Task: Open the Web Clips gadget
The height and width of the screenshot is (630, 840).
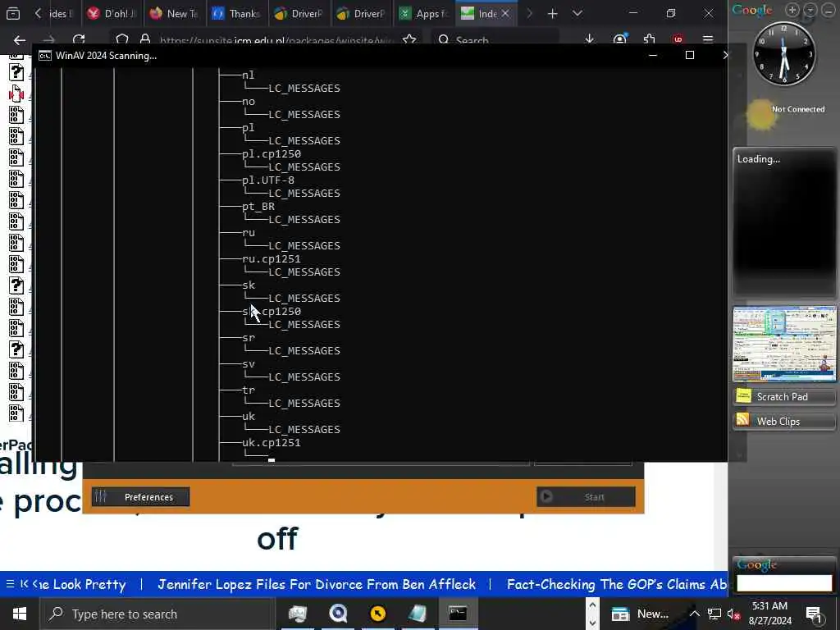Action: (x=784, y=421)
